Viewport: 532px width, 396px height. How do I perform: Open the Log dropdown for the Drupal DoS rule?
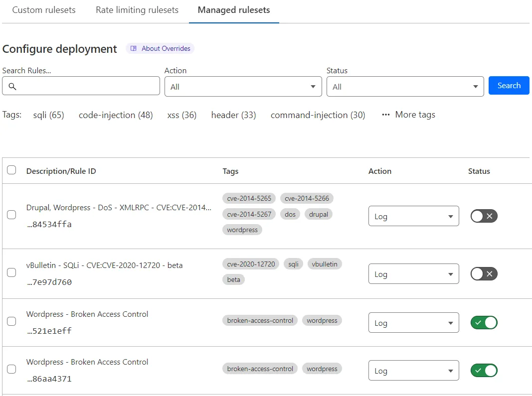pyautogui.click(x=413, y=216)
